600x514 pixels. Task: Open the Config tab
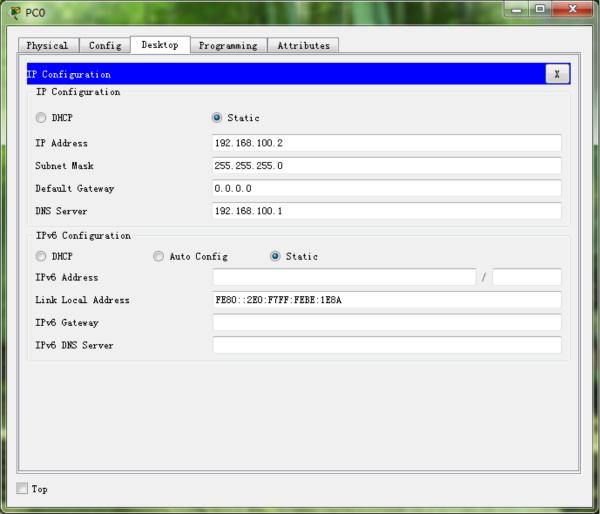(x=105, y=46)
